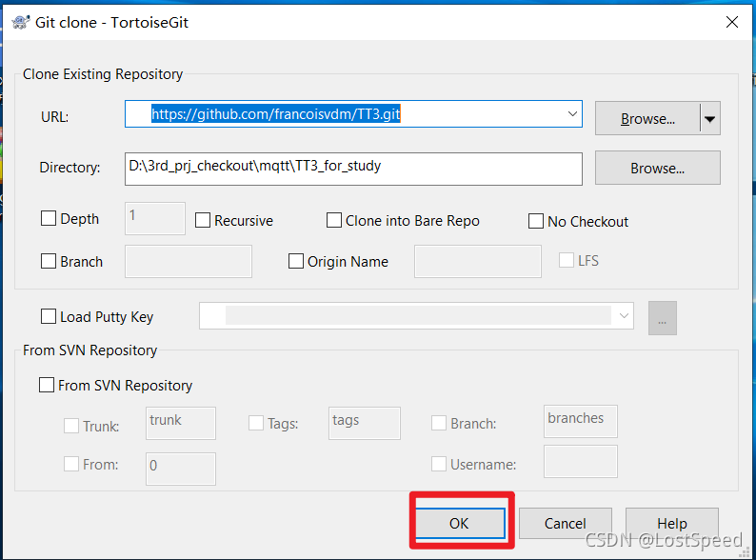Click the Directory path field

coord(353,169)
